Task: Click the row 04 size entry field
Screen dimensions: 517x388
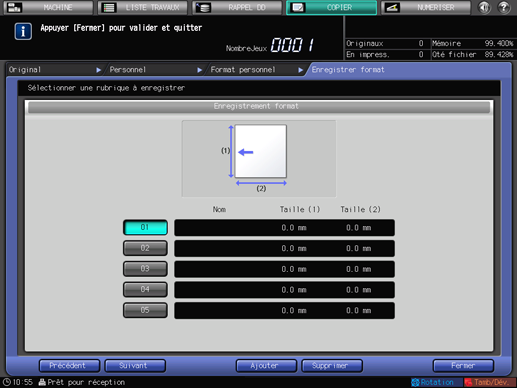Action: 284,290
